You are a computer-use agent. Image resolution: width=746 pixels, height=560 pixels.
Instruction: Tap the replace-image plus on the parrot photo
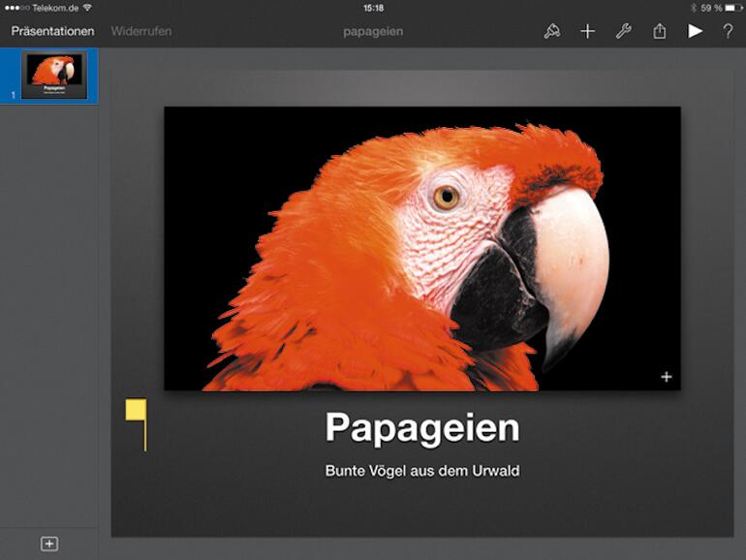[667, 377]
